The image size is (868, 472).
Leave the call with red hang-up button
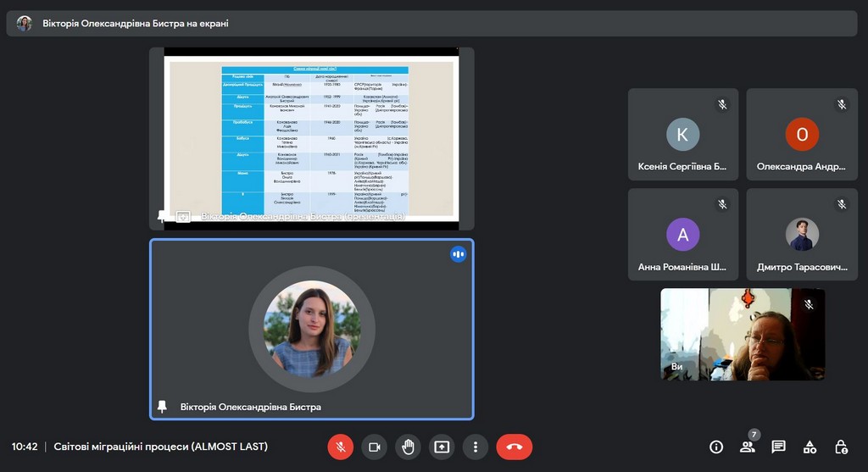(x=514, y=447)
